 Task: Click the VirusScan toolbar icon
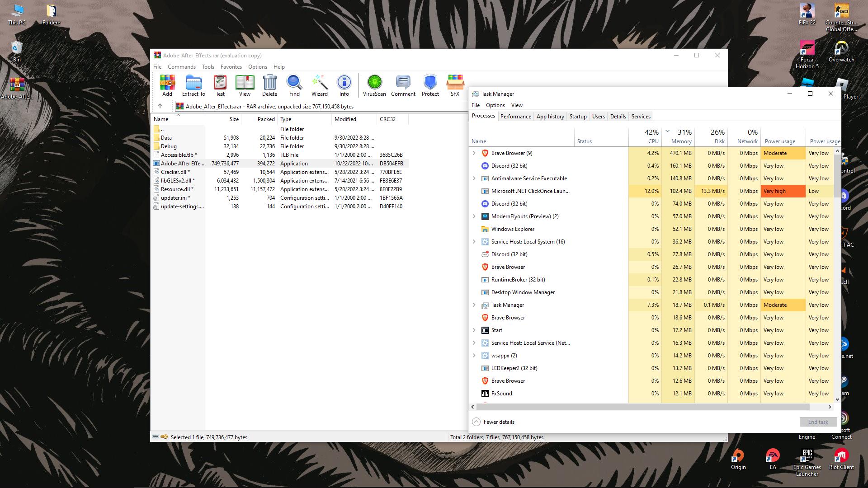click(x=374, y=85)
